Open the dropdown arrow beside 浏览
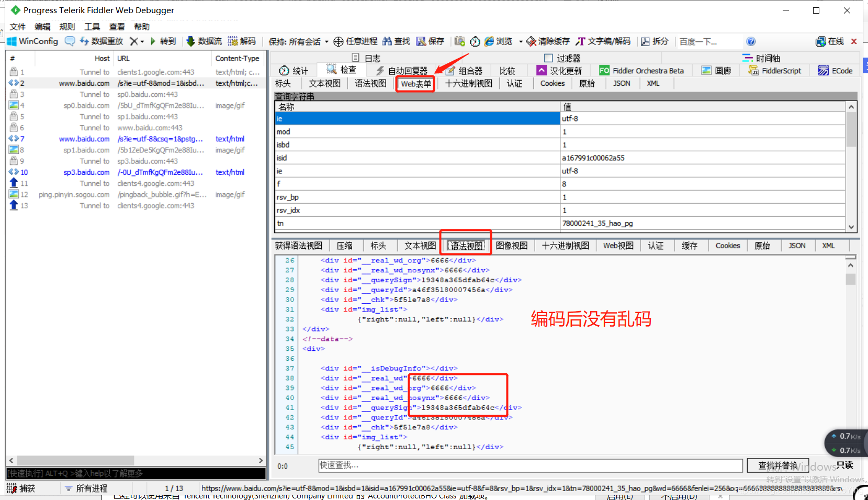This screenshot has height=500, width=868. pyautogui.click(x=521, y=41)
